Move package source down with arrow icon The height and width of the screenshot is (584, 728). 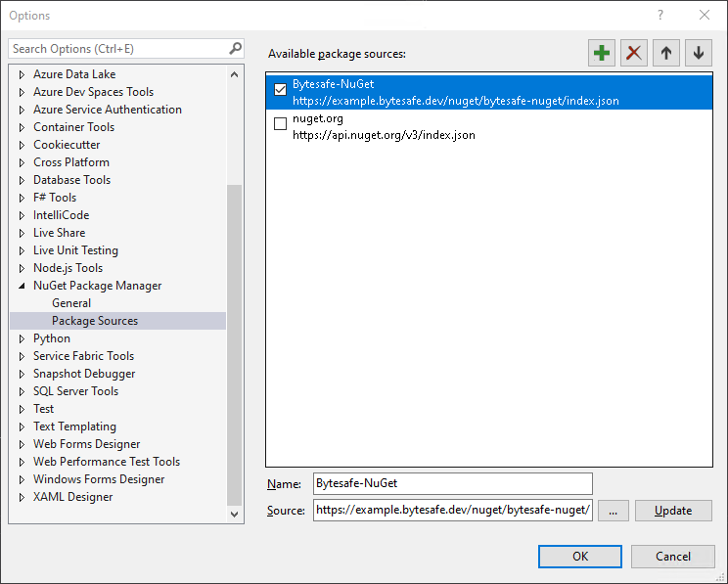tap(699, 53)
